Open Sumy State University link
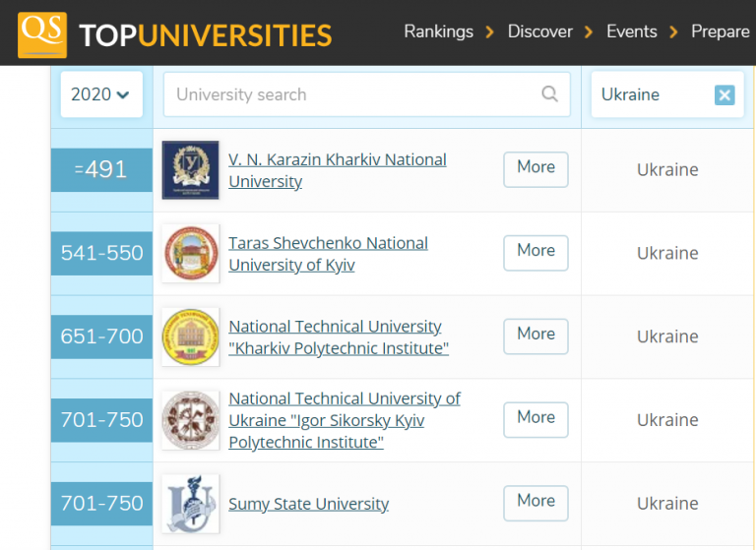This screenshot has height=550, width=756. click(x=308, y=504)
